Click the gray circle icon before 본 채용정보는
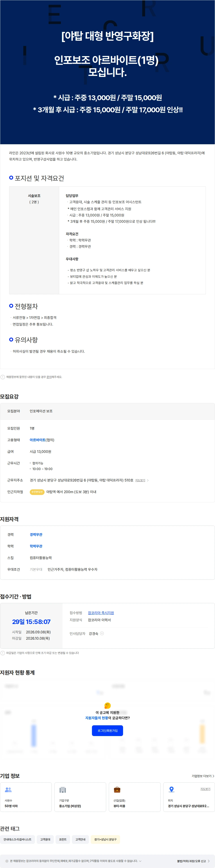215x868 pixels. click(7, 861)
